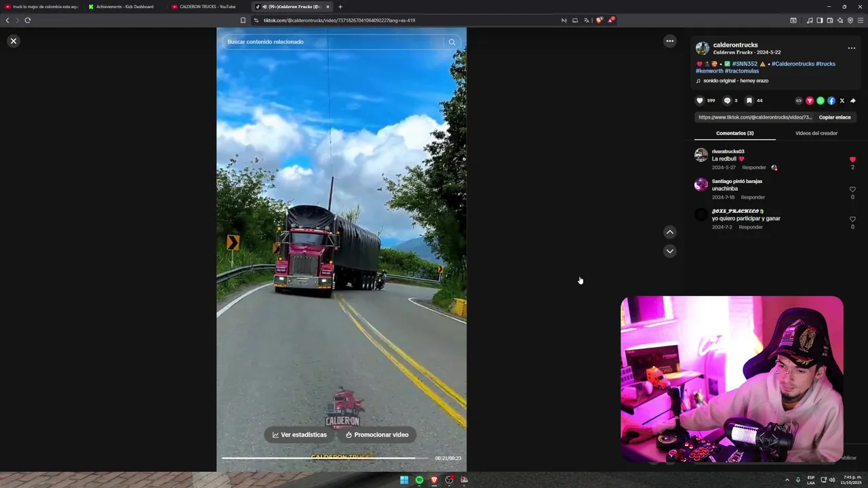Image resolution: width=868 pixels, height=488 pixels.
Task: Click the embed code icon
Action: pyautogui.click(x=799, y=101)
